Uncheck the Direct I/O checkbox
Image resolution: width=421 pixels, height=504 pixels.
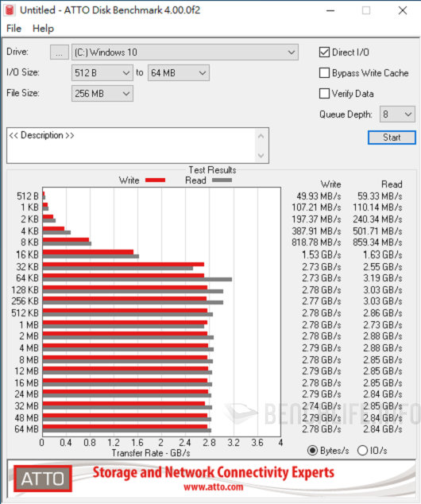(x=324, y=52)
